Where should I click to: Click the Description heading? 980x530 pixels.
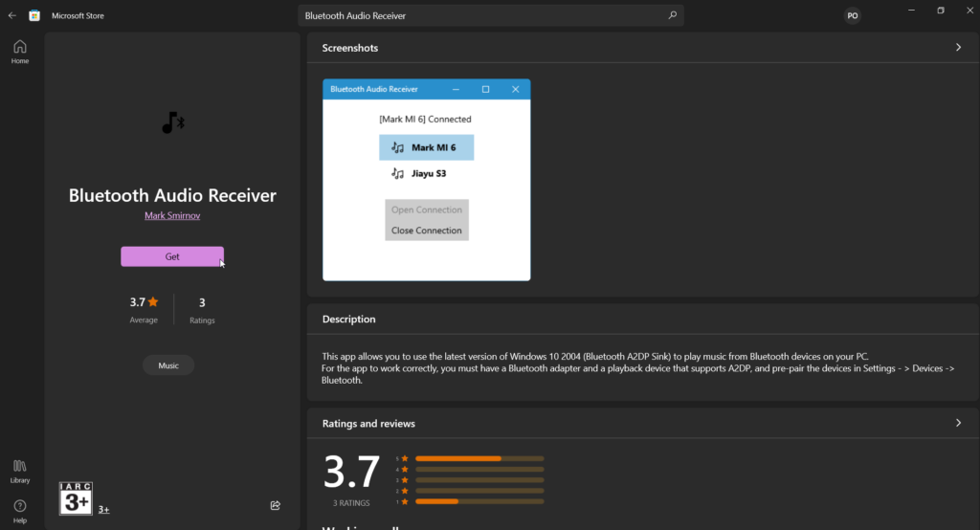[348, 319]
